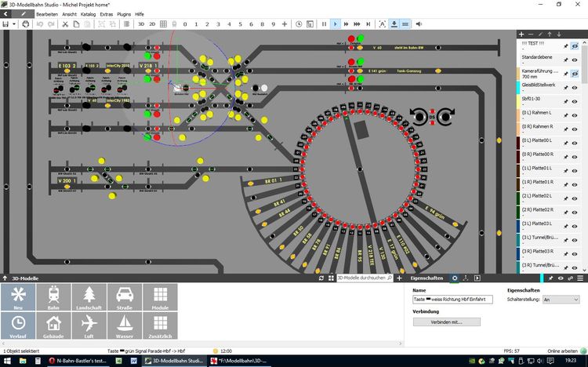Click the print icon in the toolbar
The height and width of the screenshot is (367, 588).
click(26, 24)
